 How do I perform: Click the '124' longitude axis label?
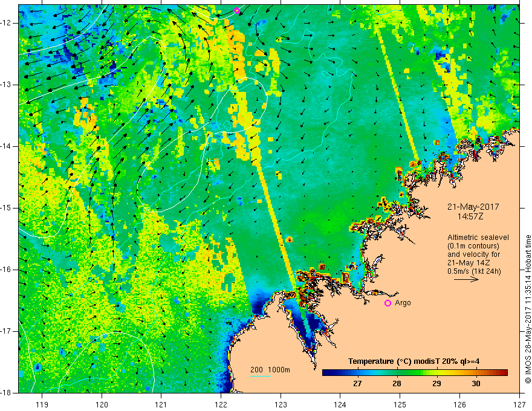[x=340, y=404]
